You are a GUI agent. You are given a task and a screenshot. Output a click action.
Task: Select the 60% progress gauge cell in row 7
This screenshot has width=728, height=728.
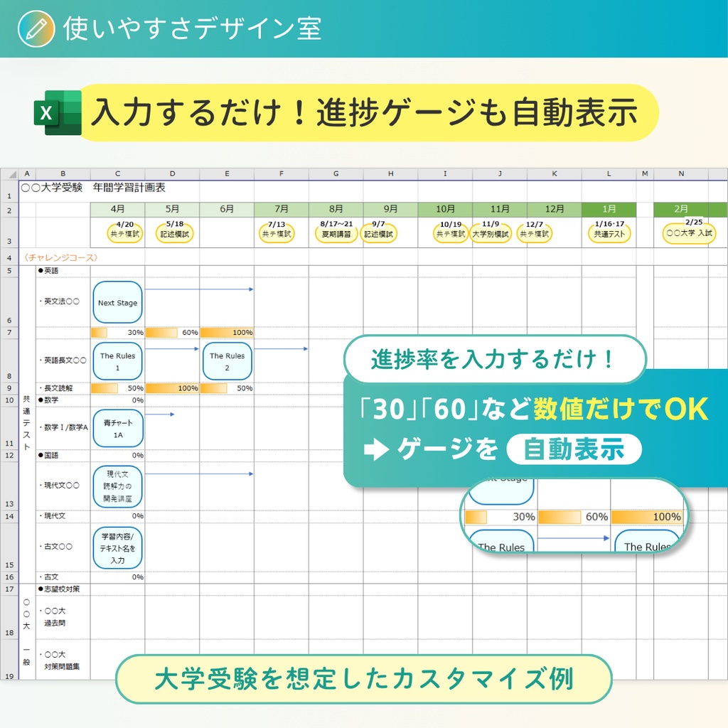pos(172,333)
